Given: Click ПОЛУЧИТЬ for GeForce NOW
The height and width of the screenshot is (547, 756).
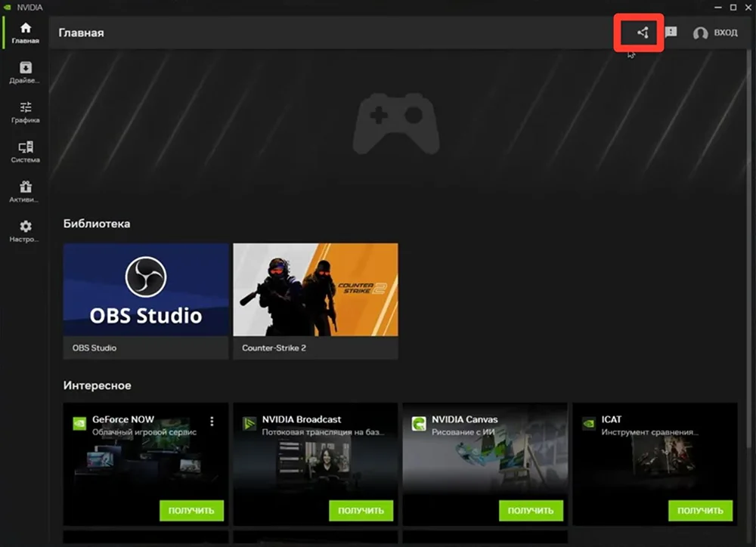Looking at the screenshot, I should click(x=192, y=510).
